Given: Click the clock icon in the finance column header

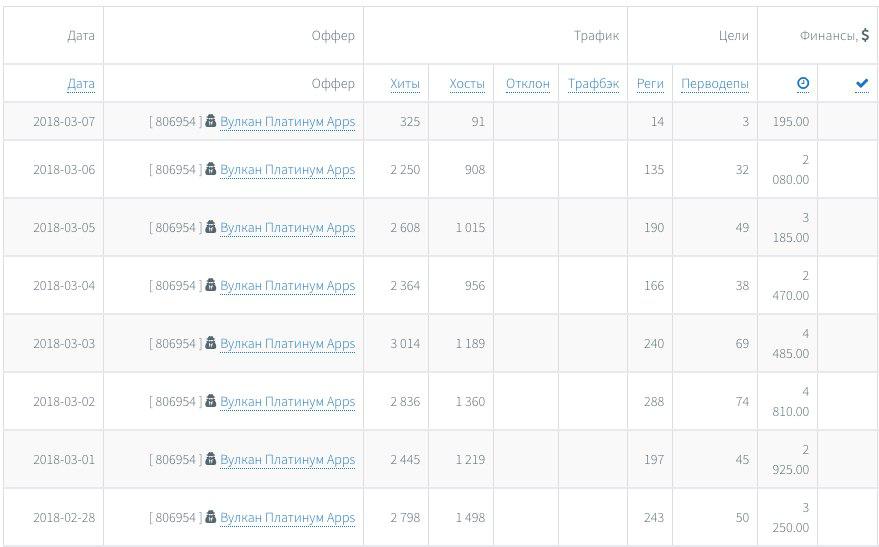Looking at the screenshot, I should click(803, 83).
